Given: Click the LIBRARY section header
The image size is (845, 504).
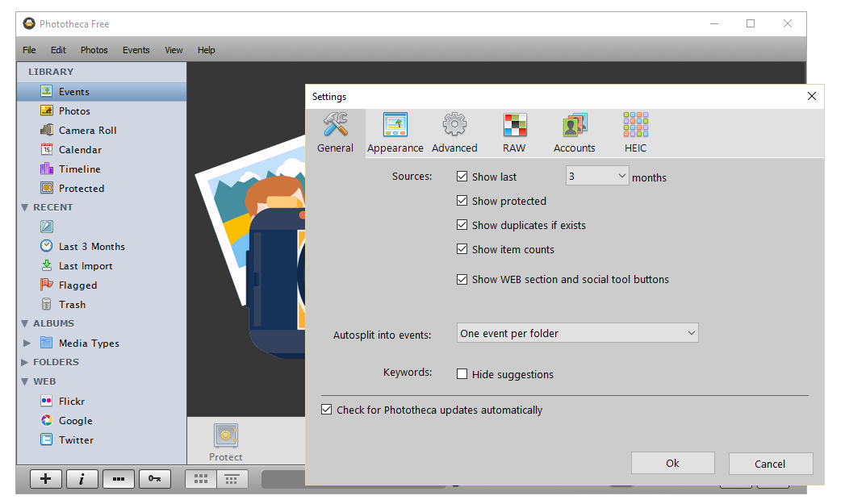Looking at the screenshot, I should click(51, 72).
